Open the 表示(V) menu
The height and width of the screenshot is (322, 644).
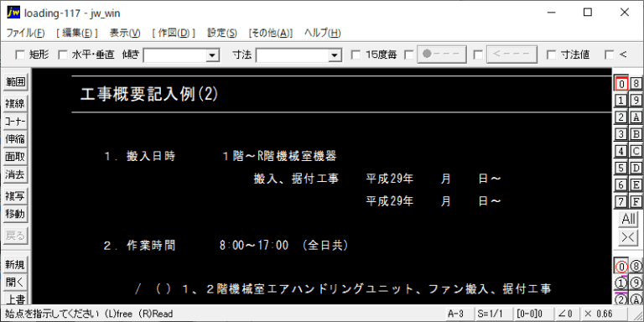click(125, 34)
